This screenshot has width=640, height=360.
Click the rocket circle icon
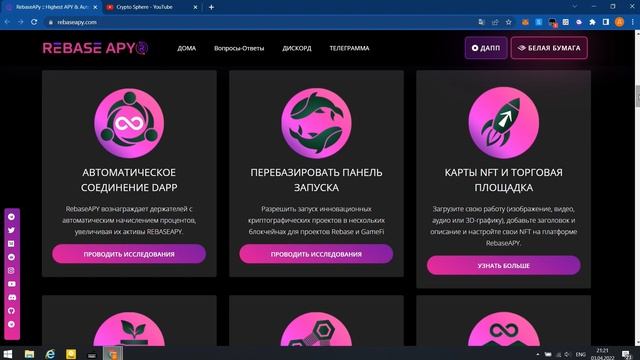click(x=504, y=123)
